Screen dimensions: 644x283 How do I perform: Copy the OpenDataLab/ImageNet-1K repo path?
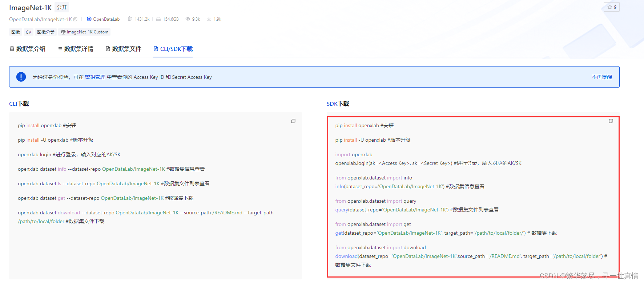pos(75,19)
